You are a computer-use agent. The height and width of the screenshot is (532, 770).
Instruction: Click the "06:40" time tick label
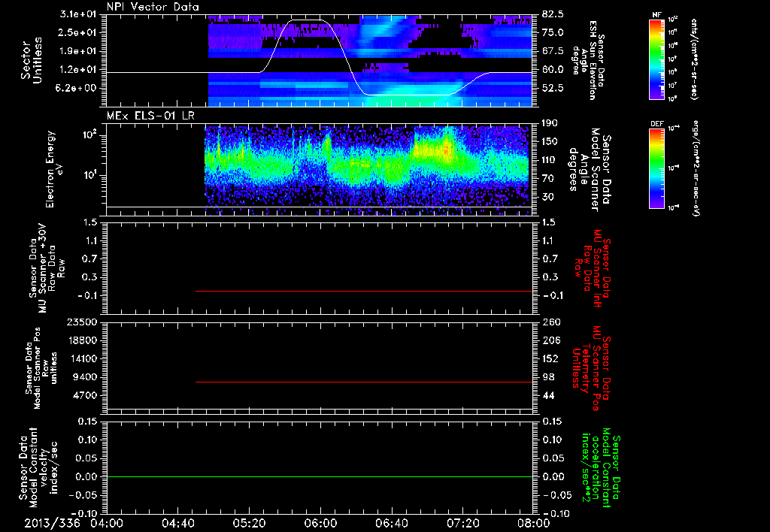click(391, 523)
